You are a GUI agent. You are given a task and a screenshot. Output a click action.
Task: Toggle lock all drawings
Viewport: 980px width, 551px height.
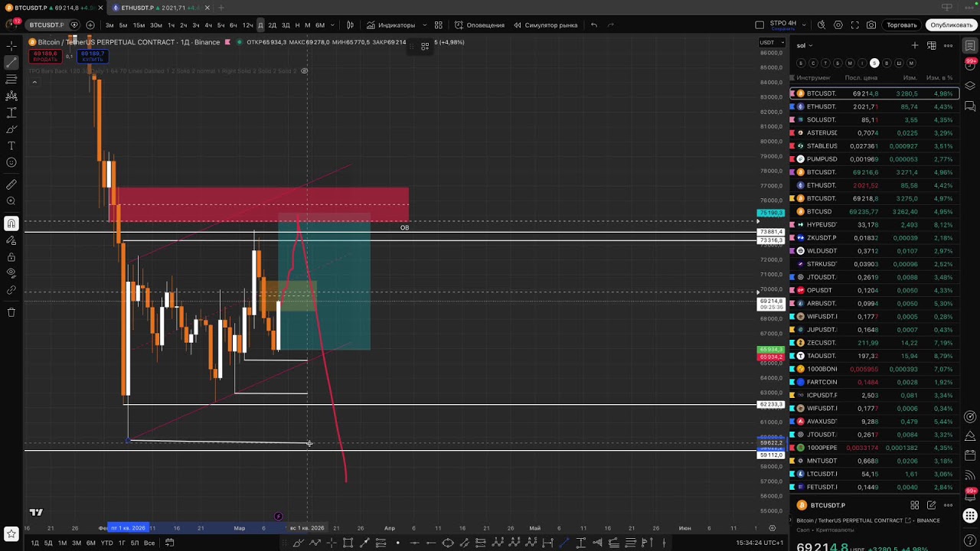(11, 257)
